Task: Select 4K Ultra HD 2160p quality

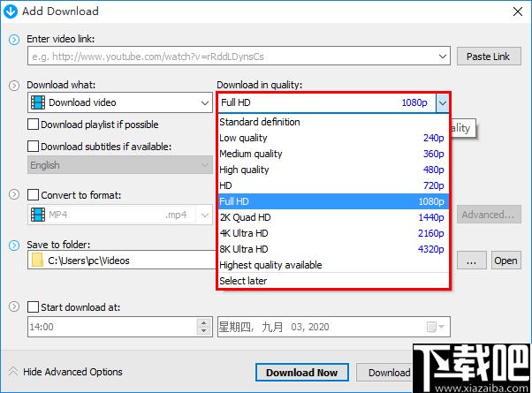Action: pos(331,233)
